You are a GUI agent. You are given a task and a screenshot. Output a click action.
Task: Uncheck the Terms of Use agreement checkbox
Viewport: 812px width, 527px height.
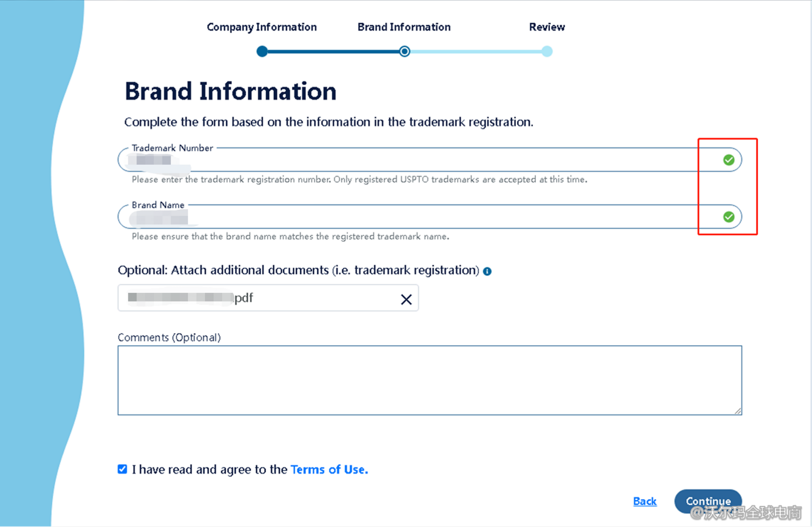point(122,469)
